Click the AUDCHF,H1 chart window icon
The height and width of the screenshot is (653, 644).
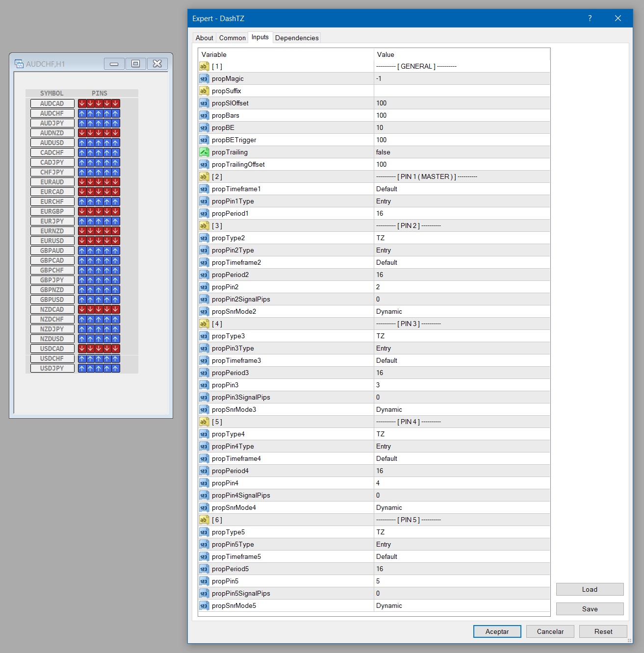[x=19, y=64]
